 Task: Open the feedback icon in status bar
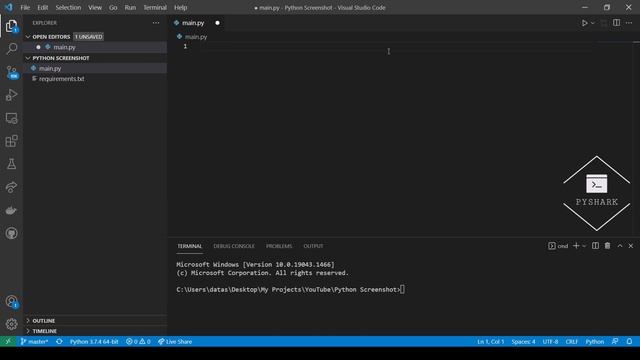[615, 342]
